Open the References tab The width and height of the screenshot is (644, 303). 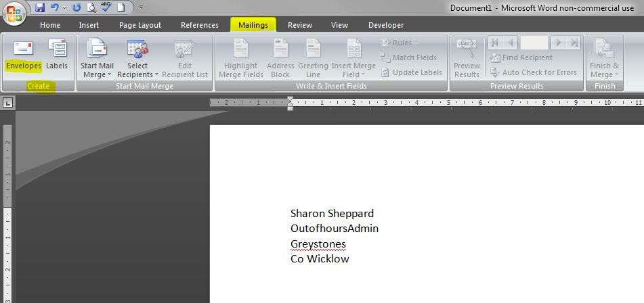(x=200, y=25)
